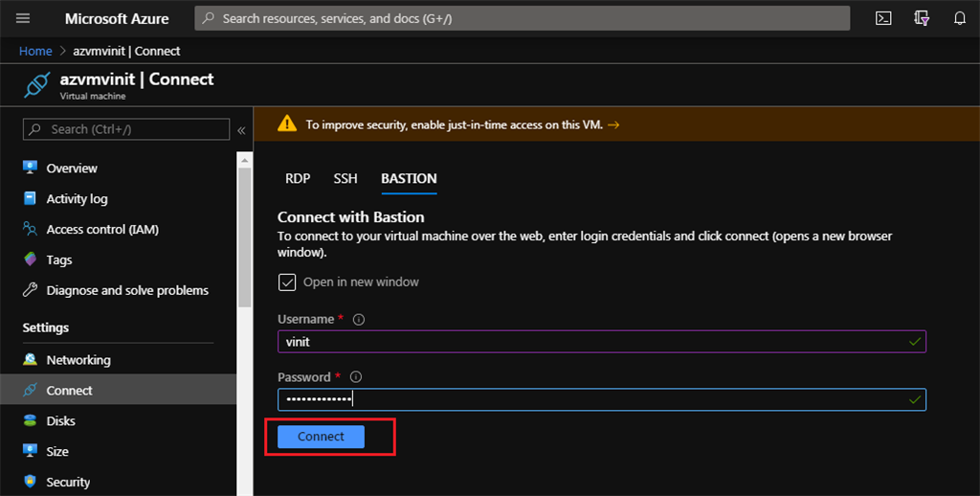Focus the top search resources box
980x496 pixels.
tap(522, 19)
